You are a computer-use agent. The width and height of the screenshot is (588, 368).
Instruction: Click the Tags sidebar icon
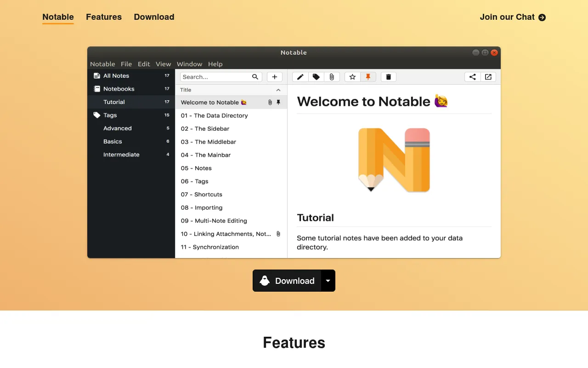pos(97,115)
